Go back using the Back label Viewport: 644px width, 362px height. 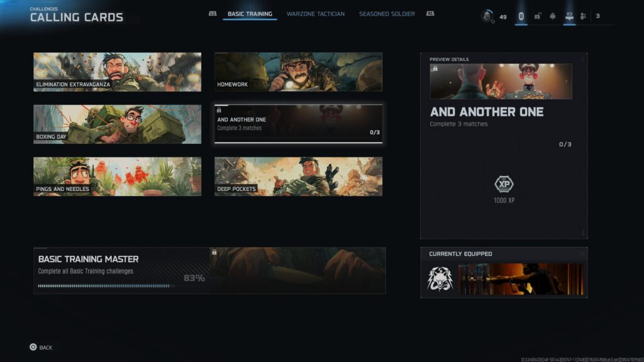click(x=45, y=348)
